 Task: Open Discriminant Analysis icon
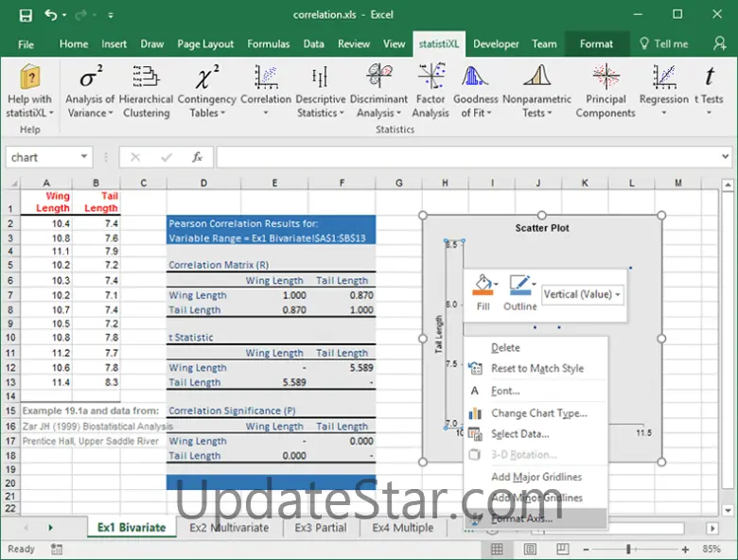tap(379, 77)
